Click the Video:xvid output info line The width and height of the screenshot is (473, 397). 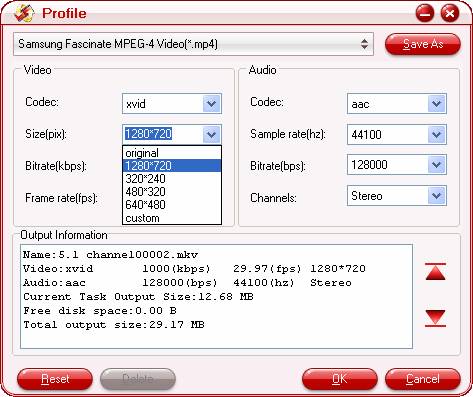coord(194,269)
